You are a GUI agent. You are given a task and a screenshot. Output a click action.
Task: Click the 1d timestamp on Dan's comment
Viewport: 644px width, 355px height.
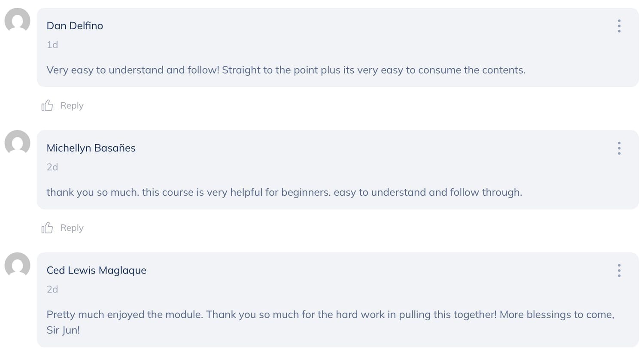tap(52, 45)
